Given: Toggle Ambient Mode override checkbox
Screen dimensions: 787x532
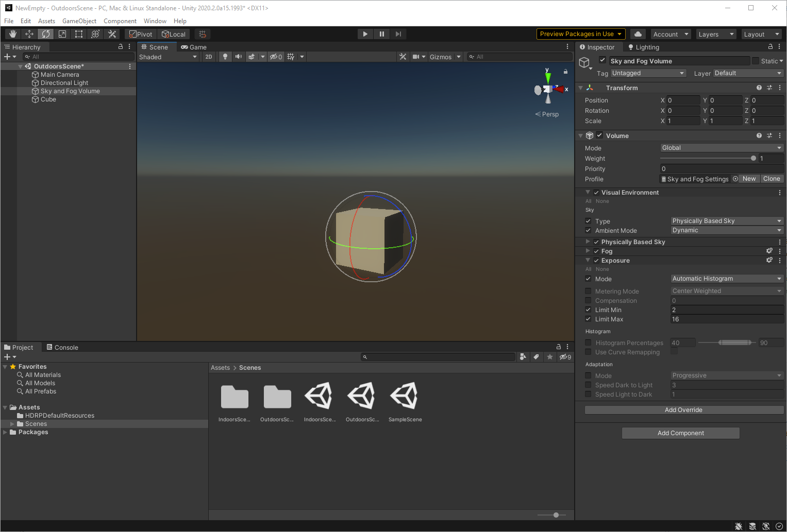Looking at the screenshot, I should tap(588, 230).
